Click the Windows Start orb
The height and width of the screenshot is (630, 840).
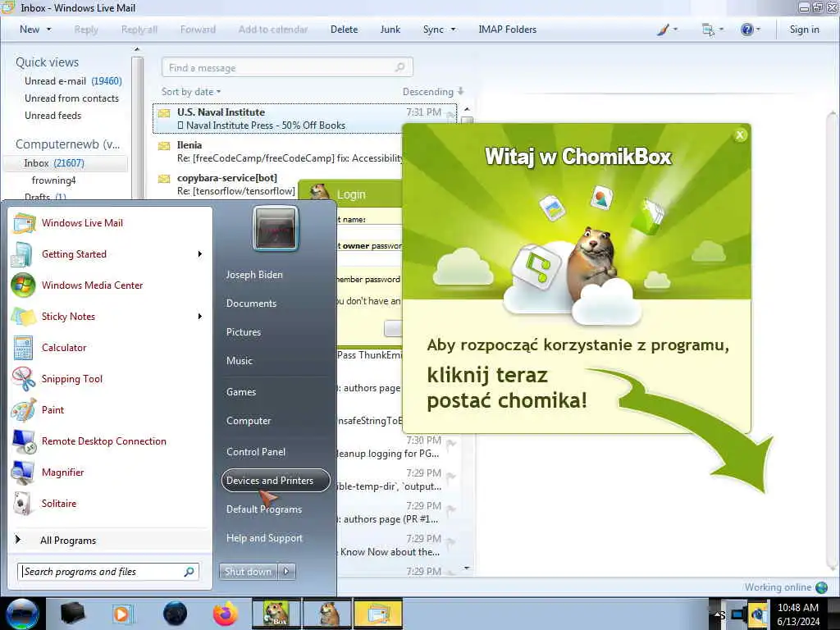(x=21, y=614)
